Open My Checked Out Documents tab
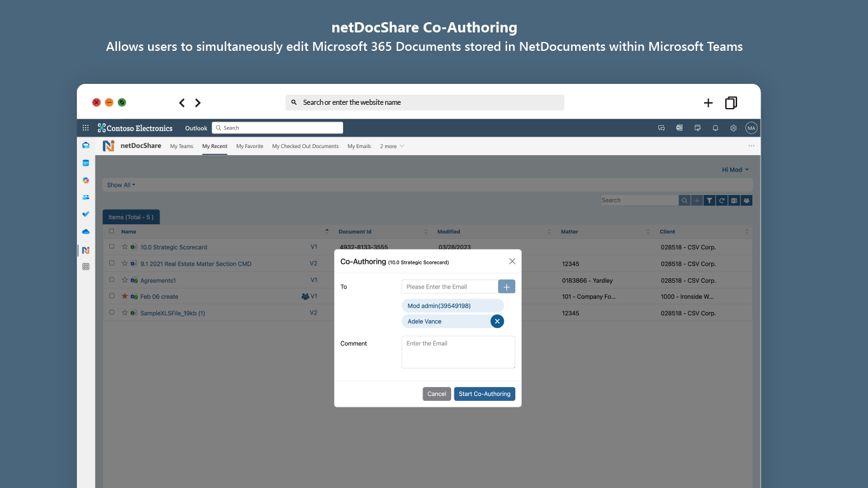Image resolution: width=868 pixels, height=488 pixels. pos(305,146)
